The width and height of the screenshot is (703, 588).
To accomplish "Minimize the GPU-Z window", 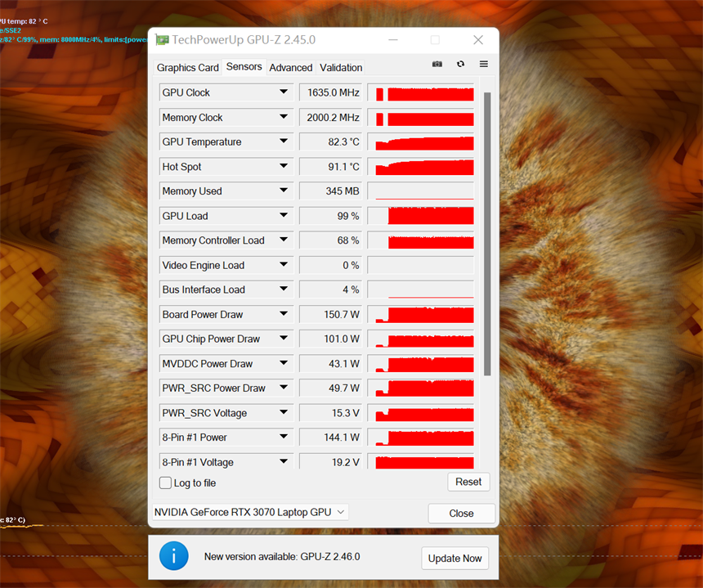I will point(393,40).
